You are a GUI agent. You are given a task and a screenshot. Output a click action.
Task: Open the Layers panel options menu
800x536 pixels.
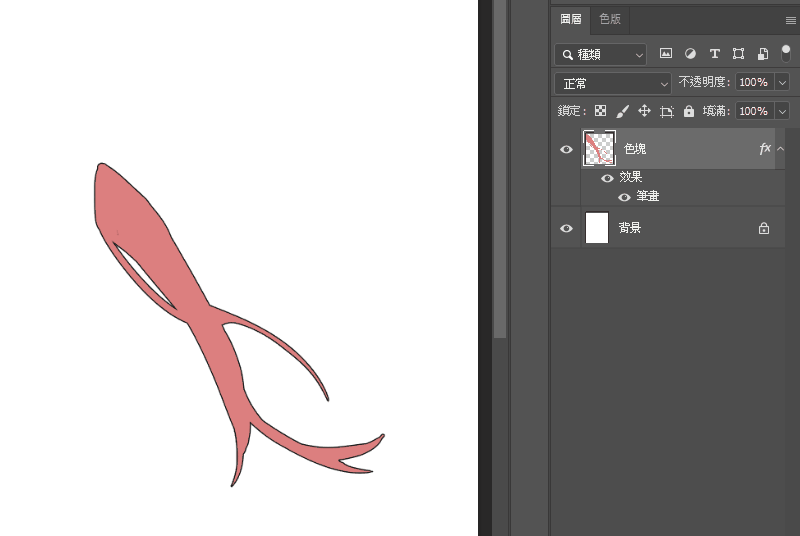pyautogui.click(x=790, y=19)
